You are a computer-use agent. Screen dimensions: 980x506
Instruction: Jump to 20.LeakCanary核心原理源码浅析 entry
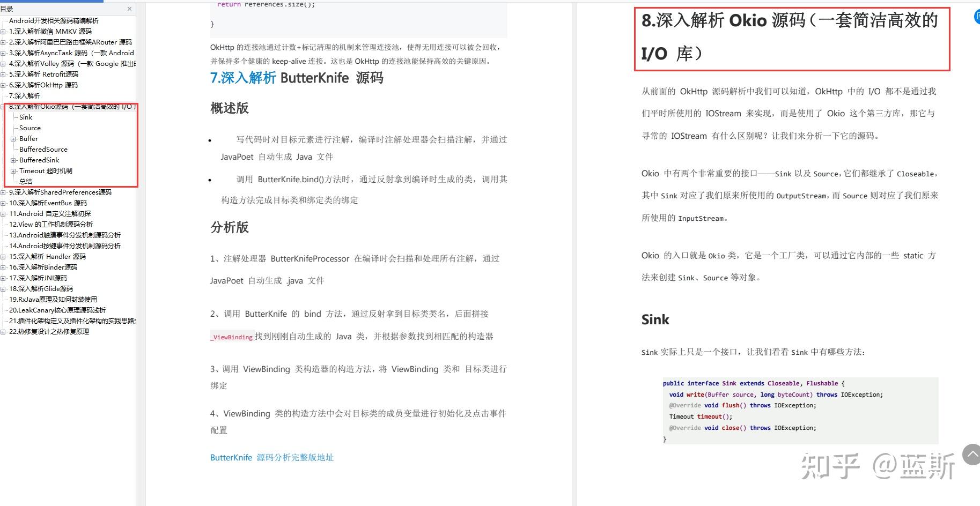point(57,310)
